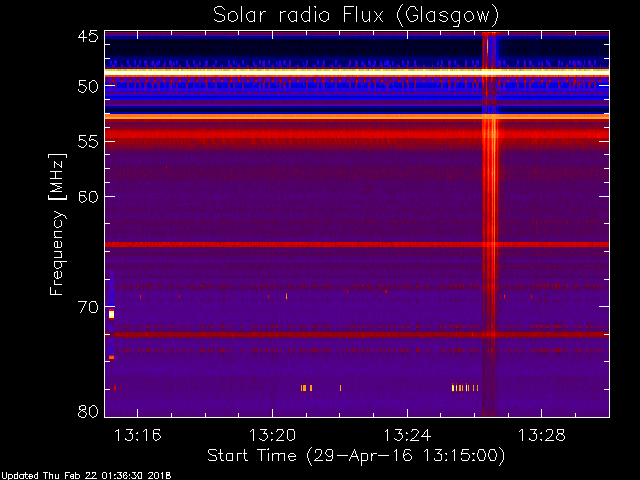Click the 70 frequency tick label
The height and width of the screenshot is (480, 640).
(x=88, y=307)
